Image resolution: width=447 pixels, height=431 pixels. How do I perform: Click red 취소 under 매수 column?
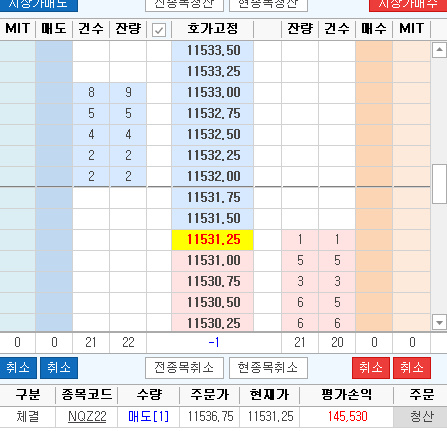371,368
